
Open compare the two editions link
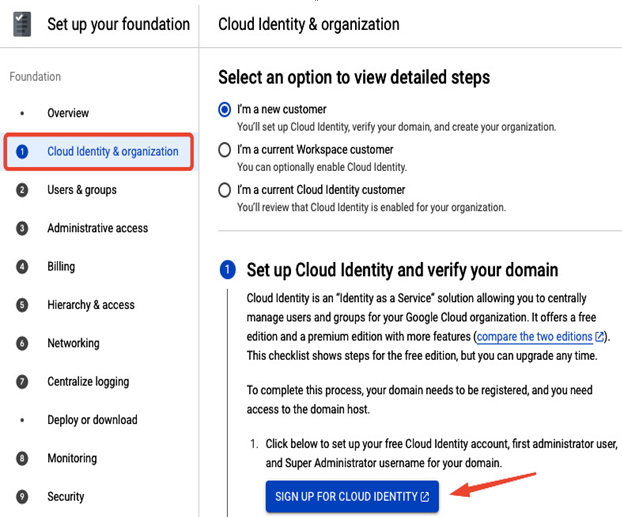(534, 336)
